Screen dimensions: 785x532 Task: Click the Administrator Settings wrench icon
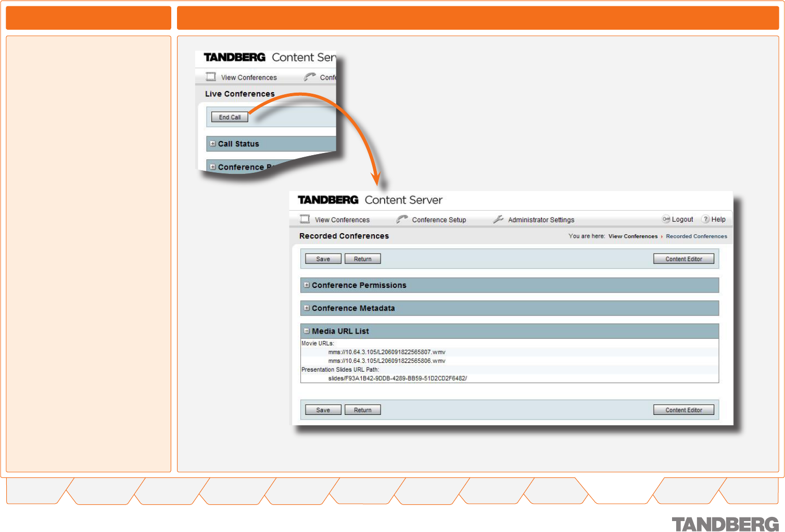pos(498,219)
